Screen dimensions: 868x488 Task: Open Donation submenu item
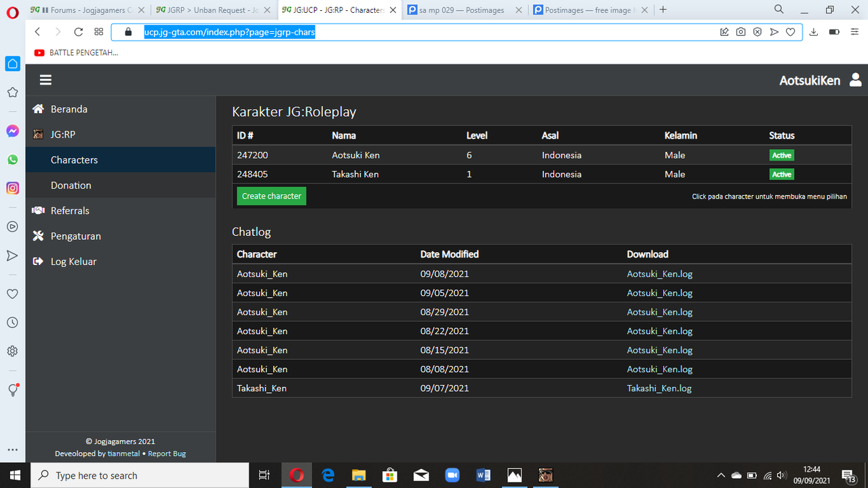point(120,185)
